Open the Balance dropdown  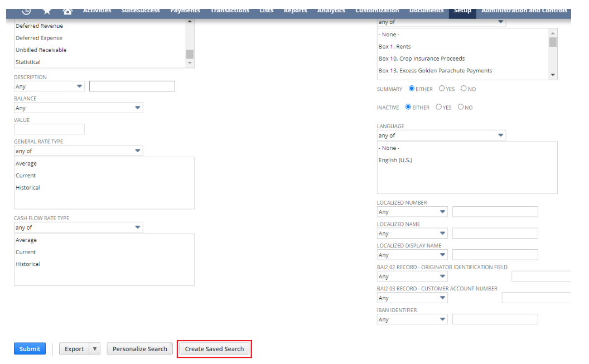click(x=79, y=108)
